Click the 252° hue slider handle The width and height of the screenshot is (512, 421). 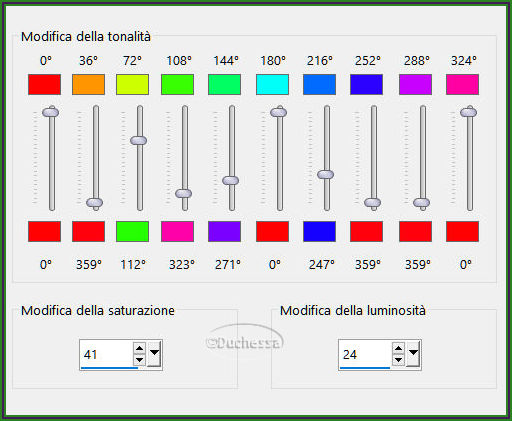click(373, 202)
